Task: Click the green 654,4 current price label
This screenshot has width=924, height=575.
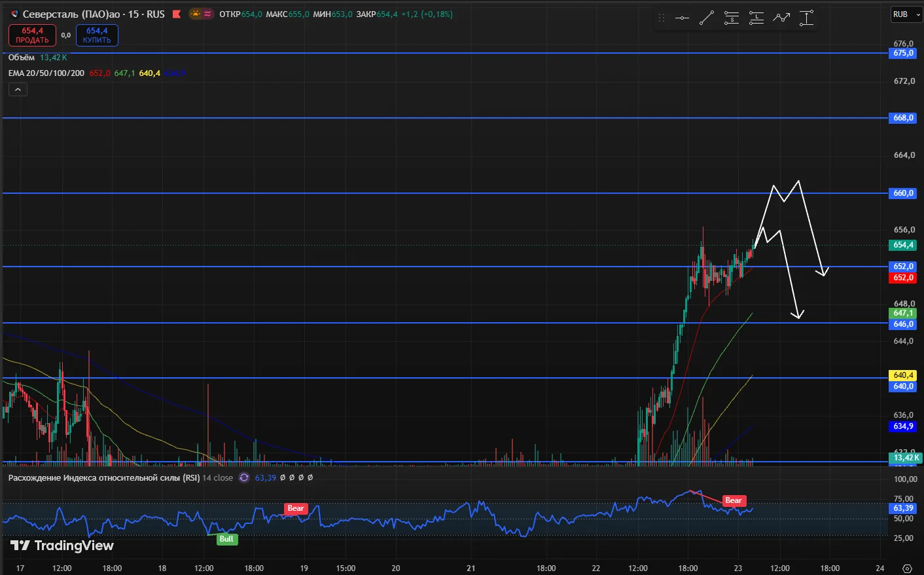Action: 904,245
